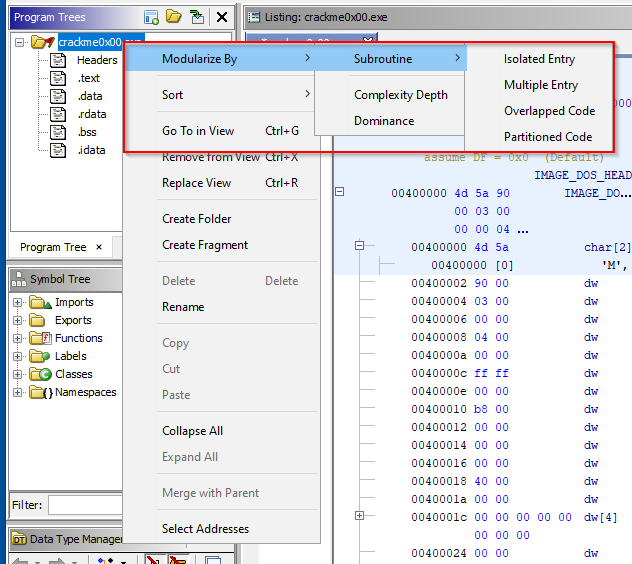Select the .text fragment icon
Image resolution: width=632 pixels, height=564 pixels.
point(58,78)
